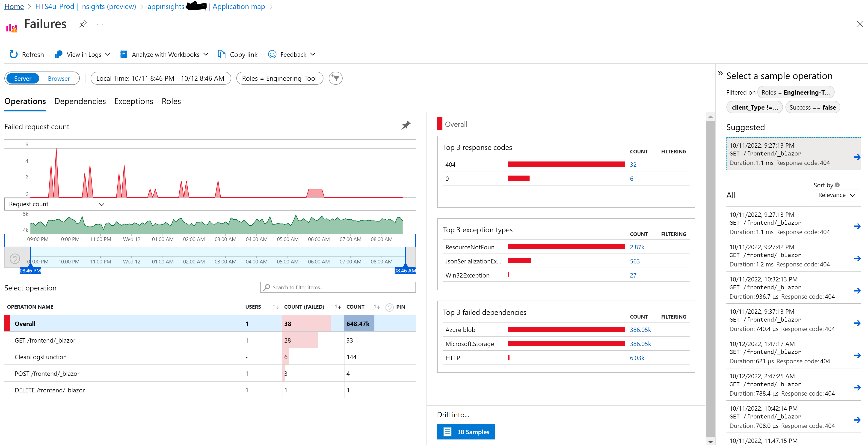
Task: Open the Dependencies tab
Action: click(80, 101)
